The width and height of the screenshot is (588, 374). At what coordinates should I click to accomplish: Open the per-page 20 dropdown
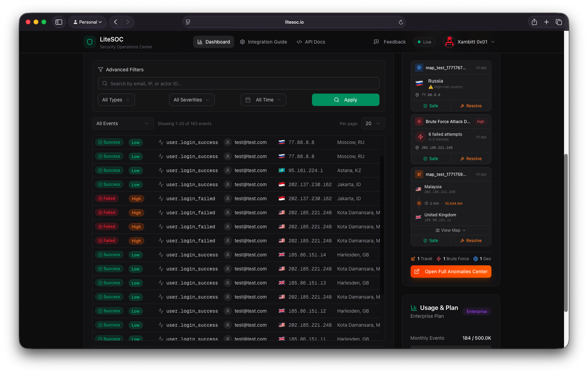tap(373, 123)
